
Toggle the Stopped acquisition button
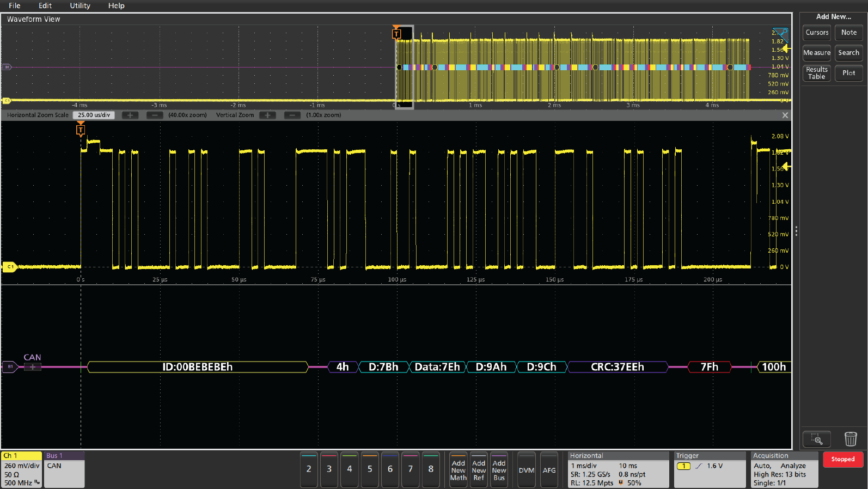pos(842,460)
